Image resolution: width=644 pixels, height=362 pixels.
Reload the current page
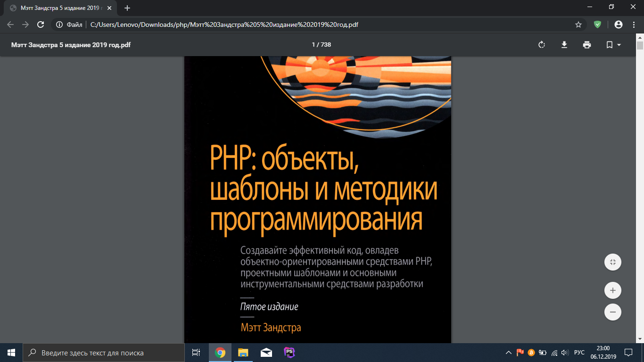click(41, 25)
